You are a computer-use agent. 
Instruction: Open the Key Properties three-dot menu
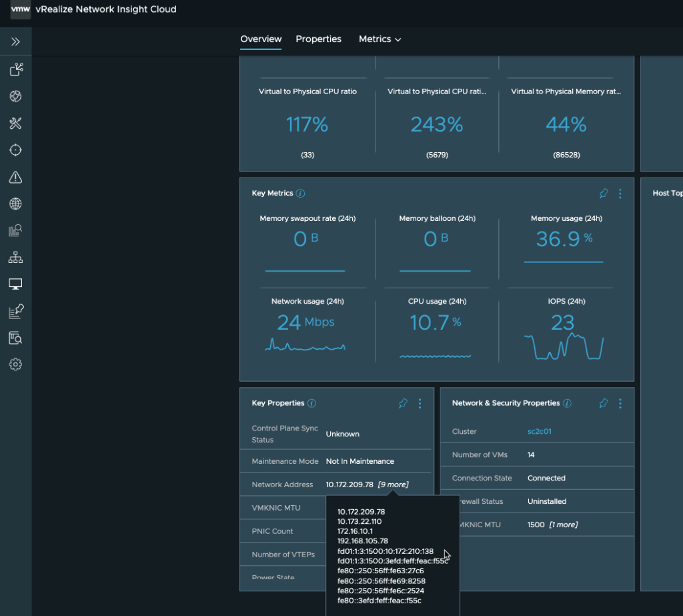click(x=420, y=403)
